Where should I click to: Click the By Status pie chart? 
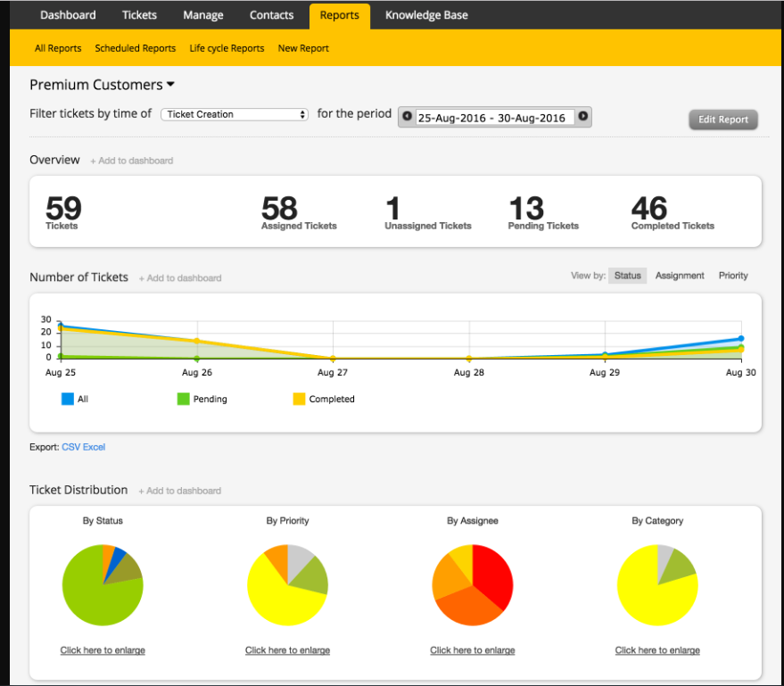click(103, 585)
